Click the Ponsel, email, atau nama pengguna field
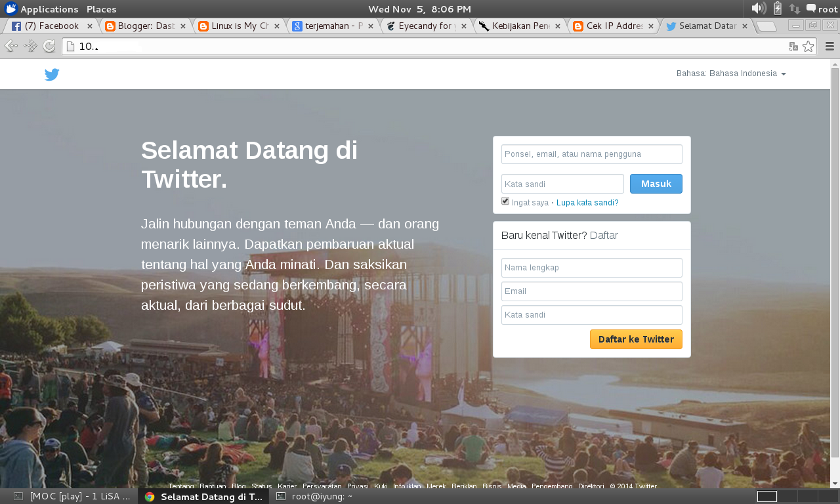840x504 pixels. (x=591, y=154)
